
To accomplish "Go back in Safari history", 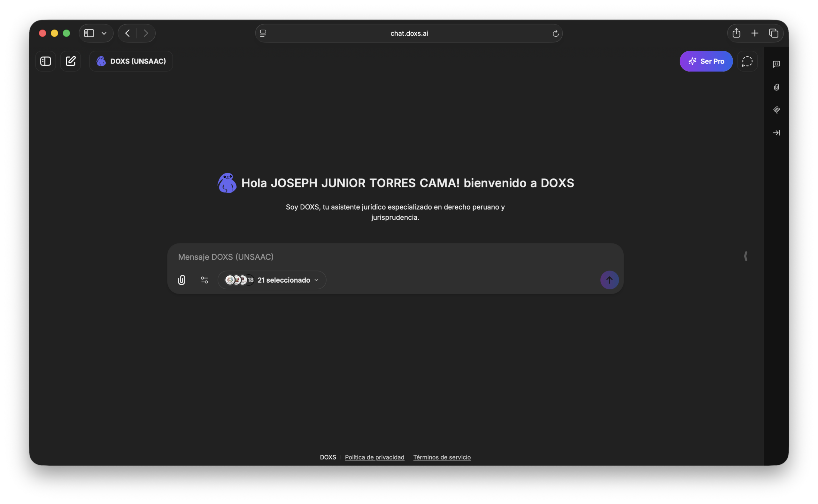I will (127, 33).
